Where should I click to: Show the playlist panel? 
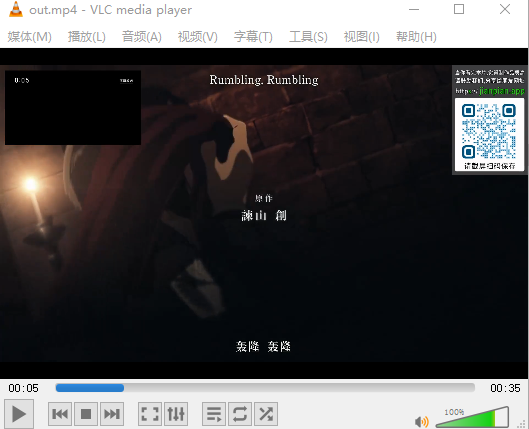pyautogui.click(x=214, y=414)
